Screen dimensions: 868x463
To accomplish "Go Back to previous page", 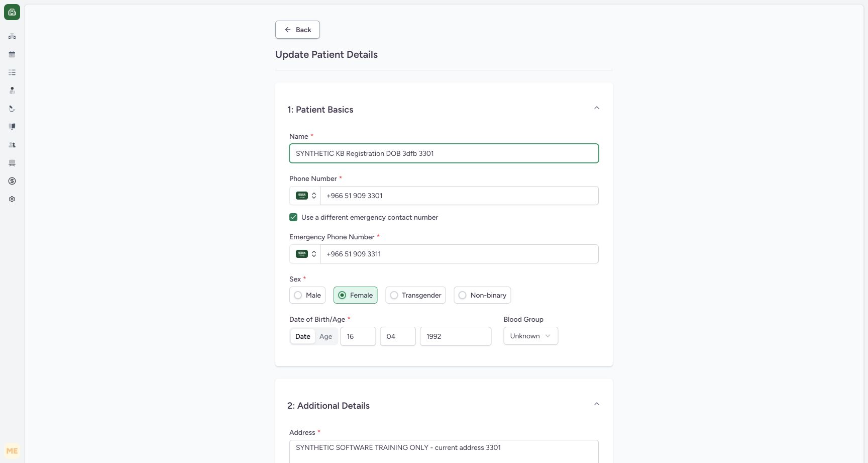I will coord(297,30).
